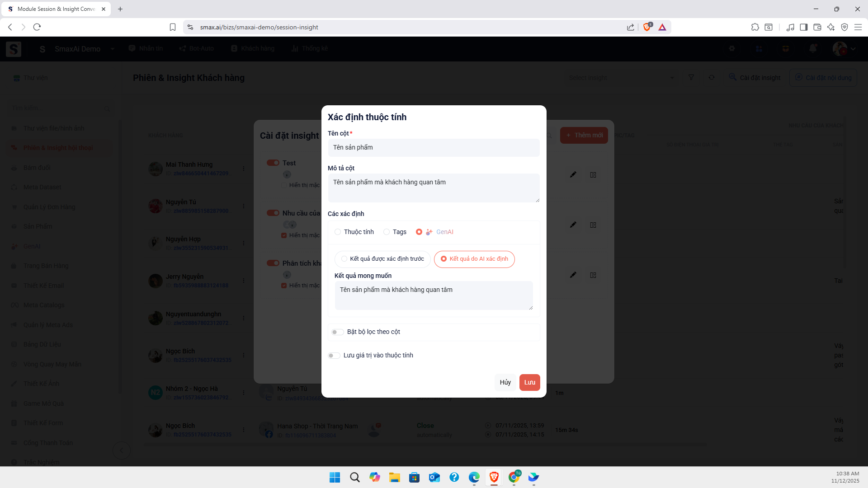Screen dimensions: 868x488
Task: Expand the SmaxAi Demo workspace dropdown
Action: (x=112, y=49)
